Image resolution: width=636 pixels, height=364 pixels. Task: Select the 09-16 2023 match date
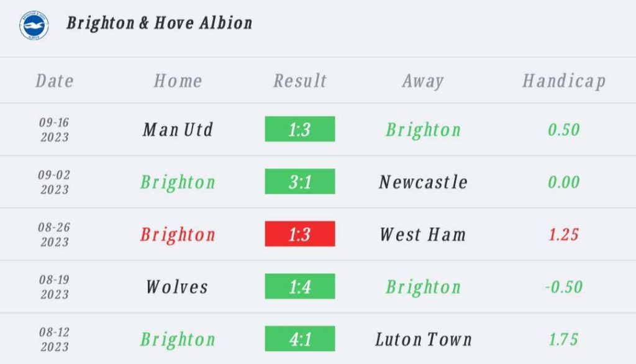coord(55,129)
